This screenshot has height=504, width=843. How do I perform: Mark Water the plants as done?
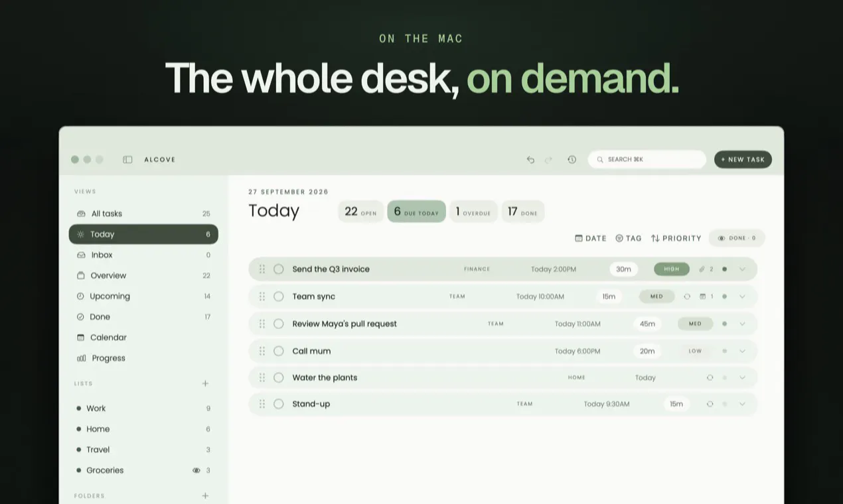pyautogui.click(x=279, y=377)
